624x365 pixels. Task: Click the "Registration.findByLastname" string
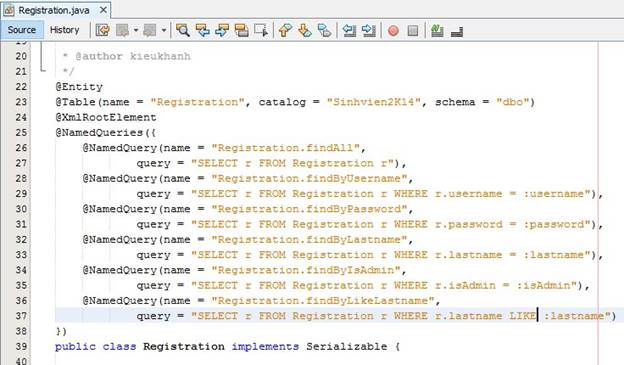(309, 240)
